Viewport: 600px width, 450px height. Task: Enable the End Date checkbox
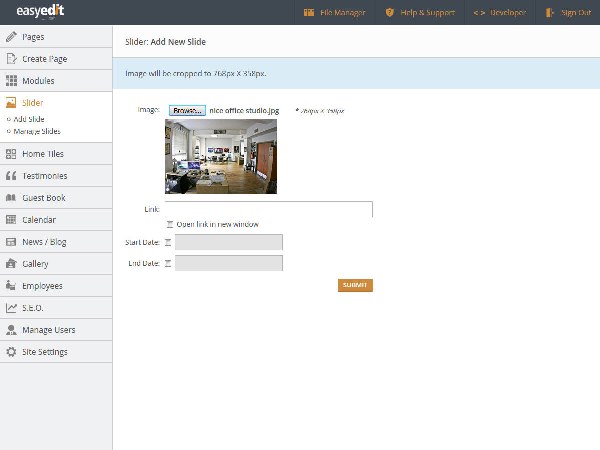[168, 263]
